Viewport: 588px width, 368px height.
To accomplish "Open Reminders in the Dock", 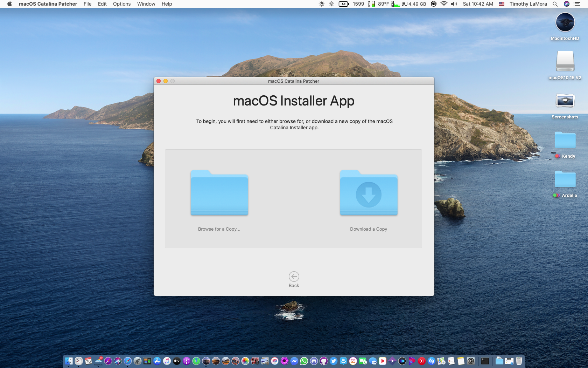I will pos(451,361).
